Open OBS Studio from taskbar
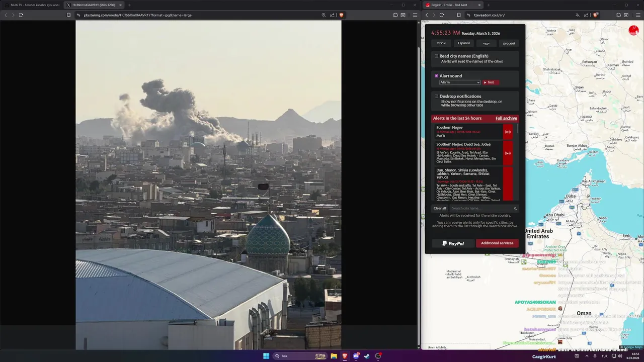Screen dimensions: 644x362 378,356
